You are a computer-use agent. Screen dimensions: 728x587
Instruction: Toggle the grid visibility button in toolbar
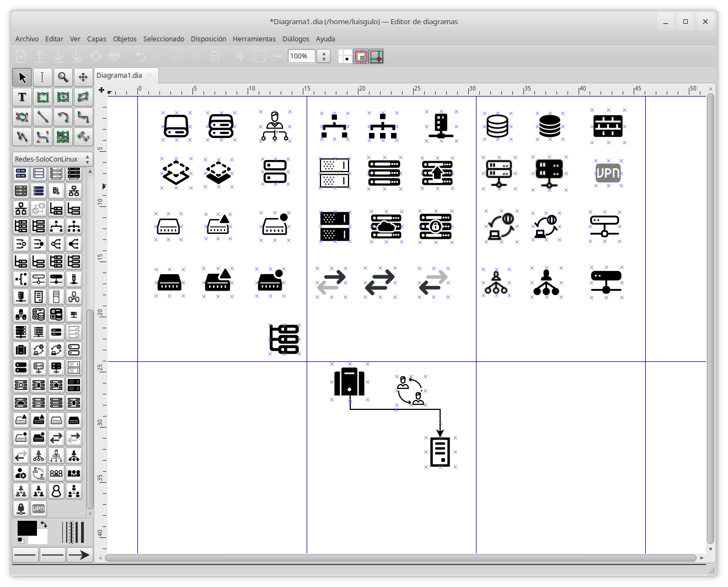[x=345, y=56]
